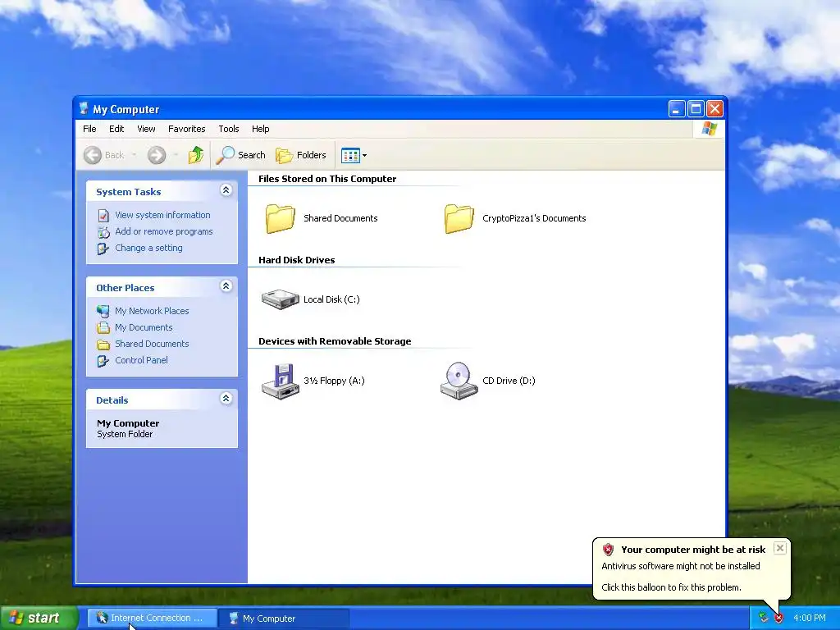Click the 'Your computer might be at risk' balloon text

coord(693,550)
